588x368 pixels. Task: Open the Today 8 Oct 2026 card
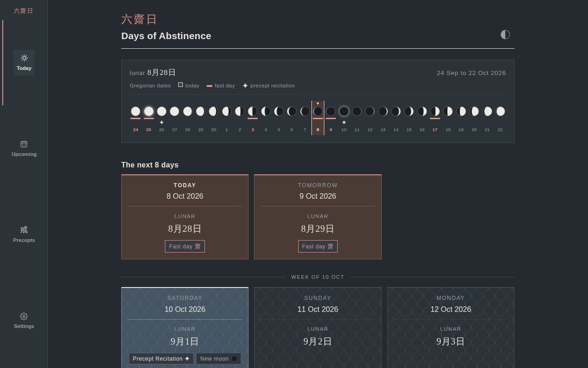185,217
